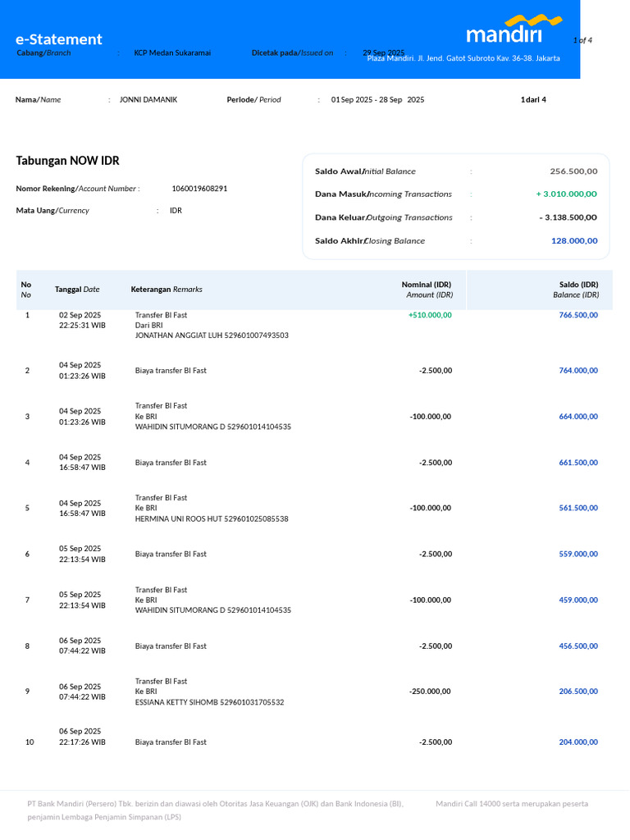Click the Keterangan Remarks column header

pos(167,290)
